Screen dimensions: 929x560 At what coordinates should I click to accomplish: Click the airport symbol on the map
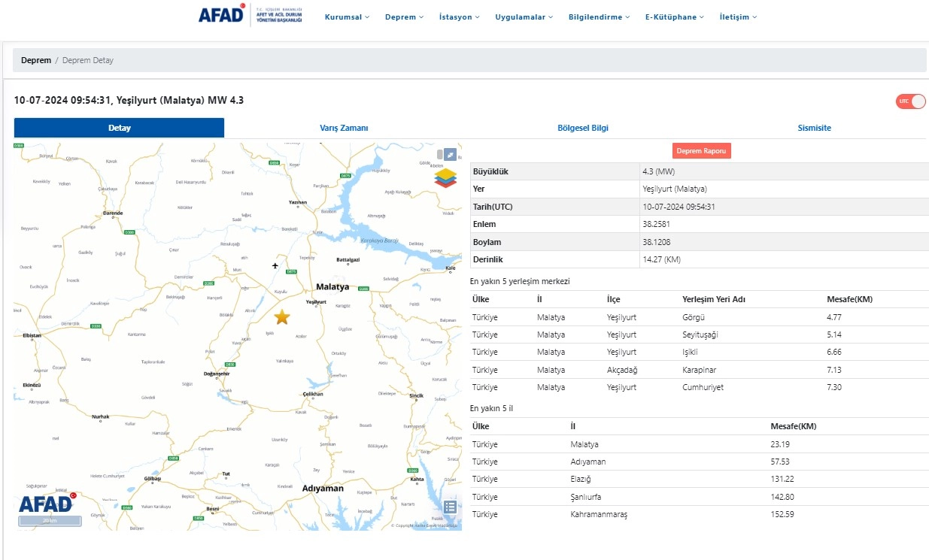pyautogui.click(x=275, y=265)
